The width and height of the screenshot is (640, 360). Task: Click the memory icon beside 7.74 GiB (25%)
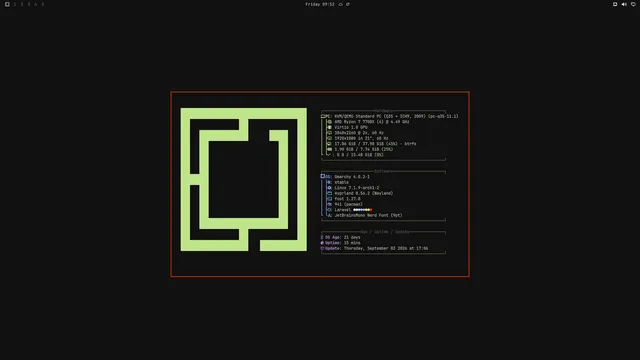[x=329, y=149]
